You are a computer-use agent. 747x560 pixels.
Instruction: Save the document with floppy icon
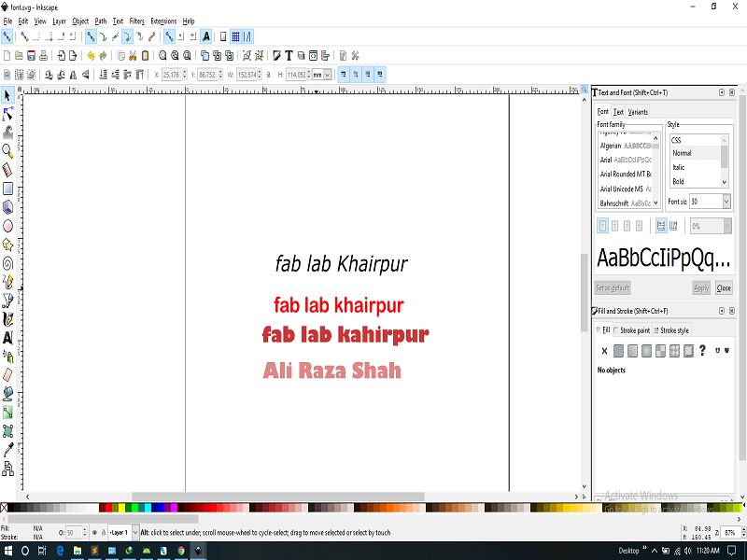tap(31, 56)
